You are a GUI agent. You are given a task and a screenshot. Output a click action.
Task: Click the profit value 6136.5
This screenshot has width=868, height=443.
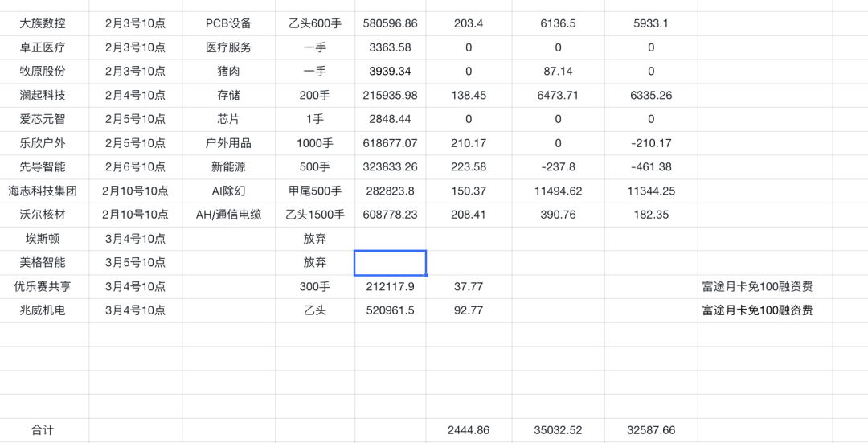click(558, 24)
